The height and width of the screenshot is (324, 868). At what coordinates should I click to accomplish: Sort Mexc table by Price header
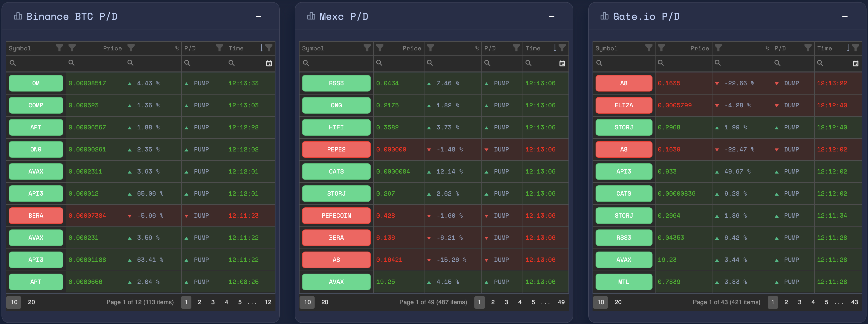pos(412,48)
